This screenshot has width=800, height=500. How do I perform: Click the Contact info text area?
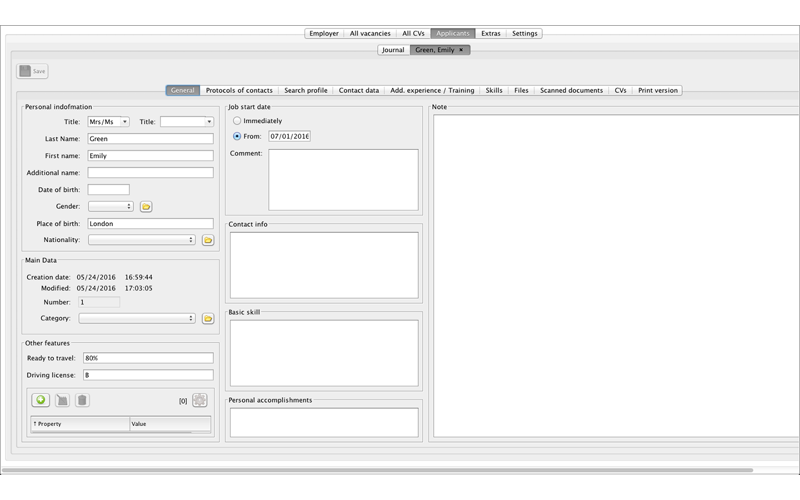click(324, 265)
